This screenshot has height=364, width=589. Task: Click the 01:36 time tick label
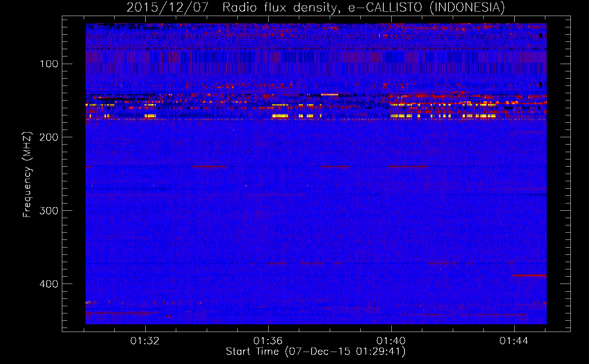point(268,341)
